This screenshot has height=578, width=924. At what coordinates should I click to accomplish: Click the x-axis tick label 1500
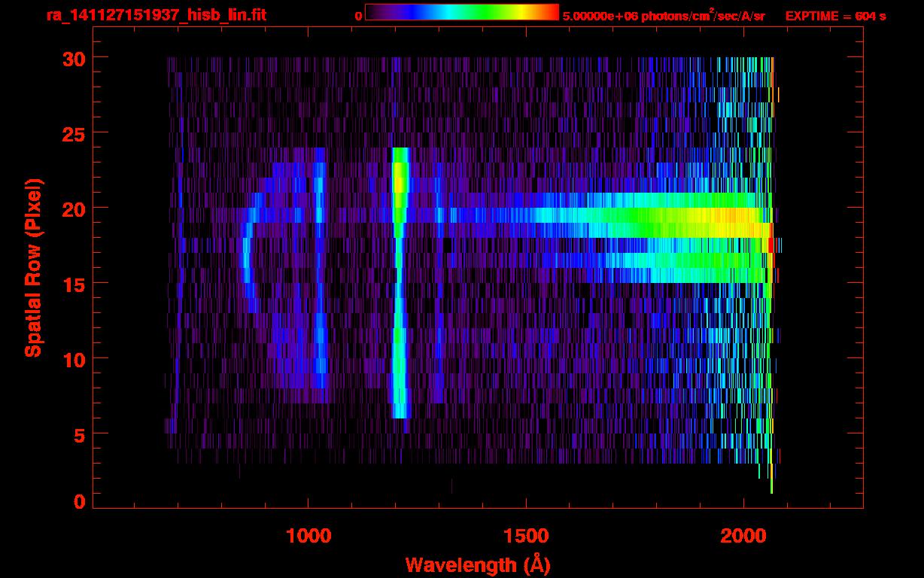pyautogui.click(x=526, y=536)
